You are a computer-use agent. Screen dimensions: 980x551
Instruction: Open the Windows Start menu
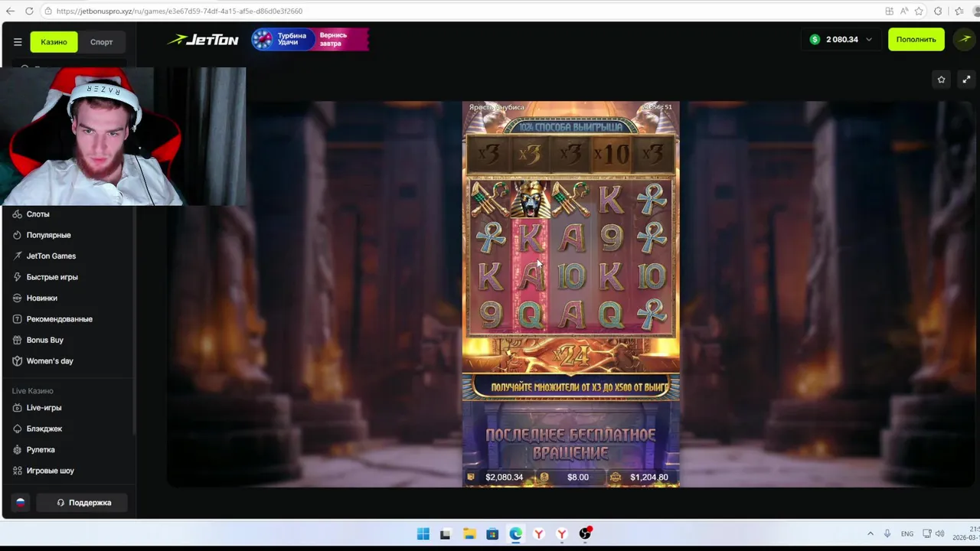click(423, 534)
